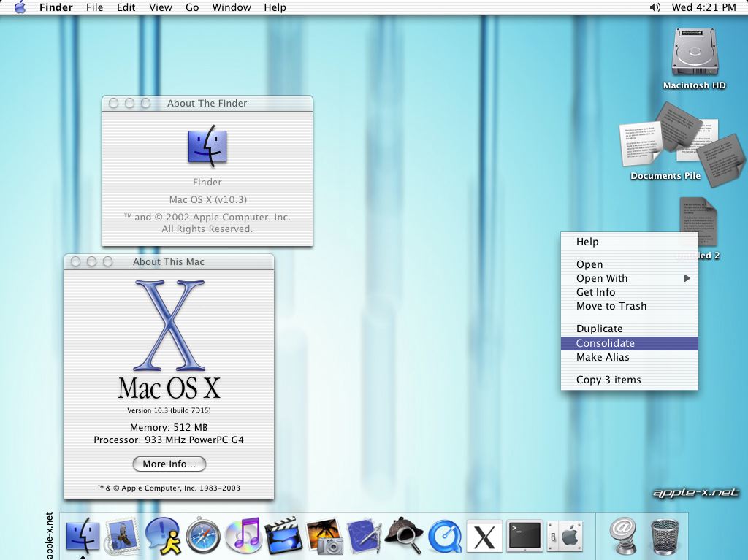Open Finder from the Dock
This screenshot has width=748, height=560.
83,537
